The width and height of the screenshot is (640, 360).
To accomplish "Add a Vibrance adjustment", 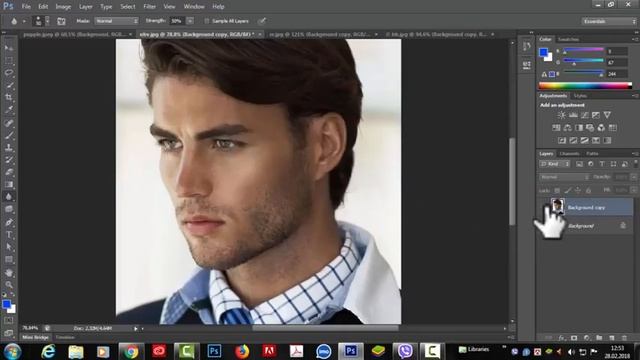I will (607, 115).
